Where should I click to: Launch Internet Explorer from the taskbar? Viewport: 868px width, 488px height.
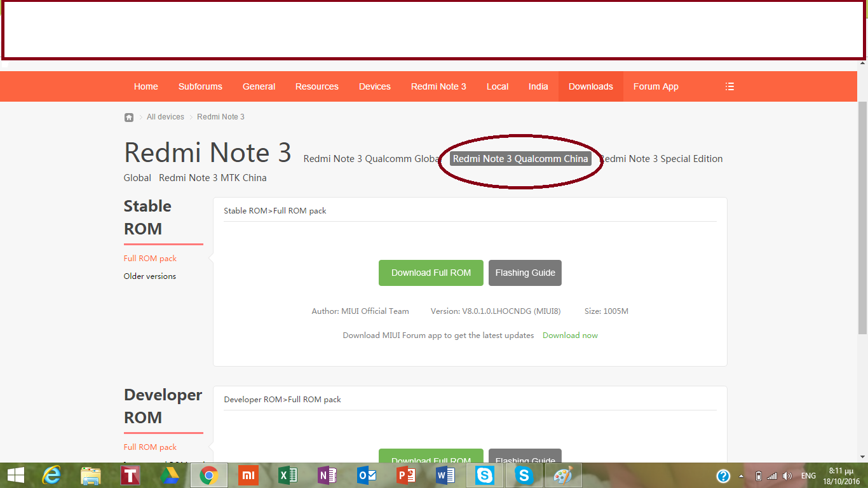(x=51, y=475)
